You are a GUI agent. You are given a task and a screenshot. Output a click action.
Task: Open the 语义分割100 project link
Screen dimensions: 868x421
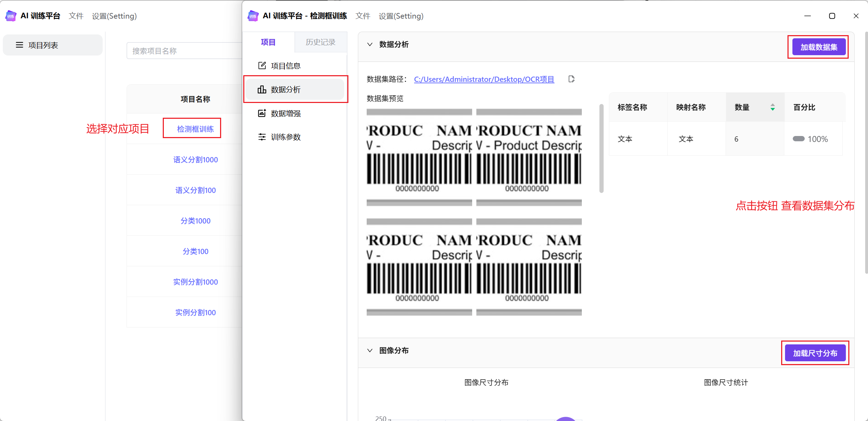(x=195, y=190)
